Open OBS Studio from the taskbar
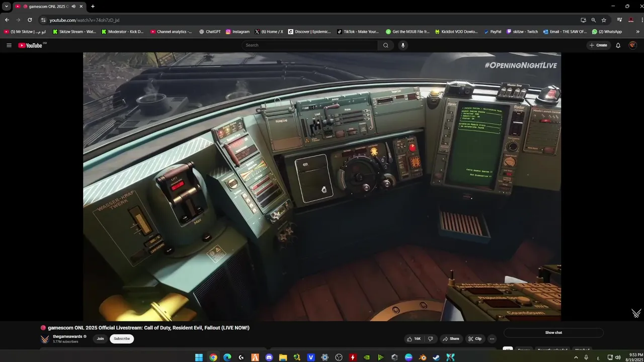Screen dimensions: 644x362 click(x=339, y=357)
